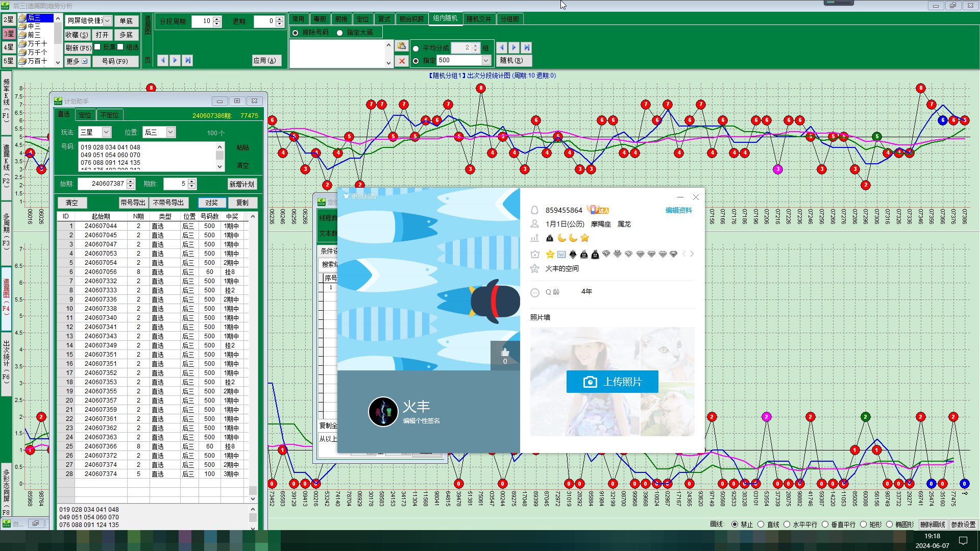Click 更换封面 change cover icon
980x551 pixels.
tap(346, 196)
